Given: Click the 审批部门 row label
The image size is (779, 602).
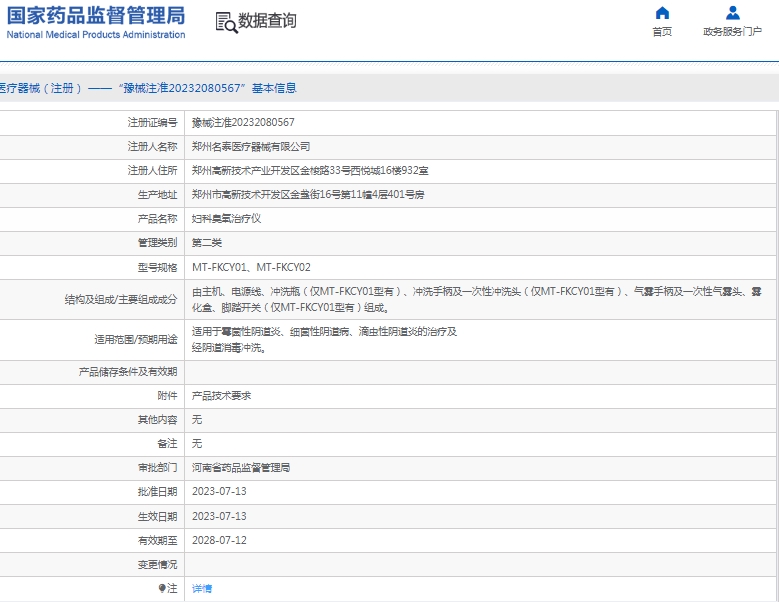Looking at the screenshot, I should (x=157, y=468).
